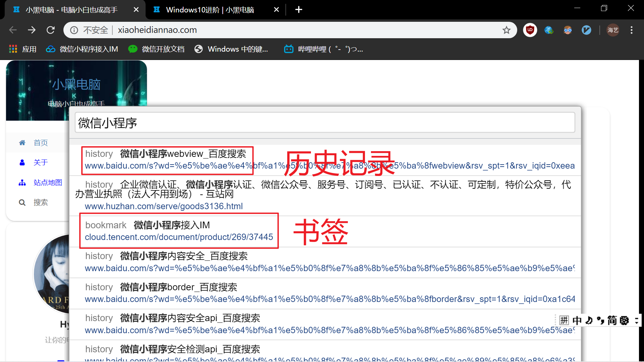Reload the page with the refresh icon

(x=51, y=30)
